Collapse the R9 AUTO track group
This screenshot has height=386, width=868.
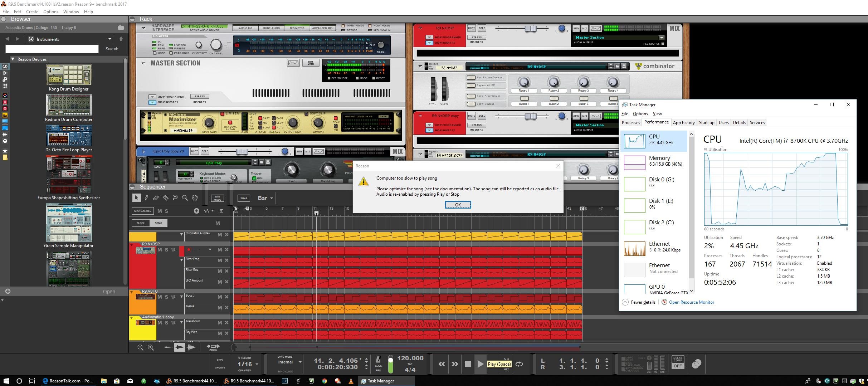point(132,292)
